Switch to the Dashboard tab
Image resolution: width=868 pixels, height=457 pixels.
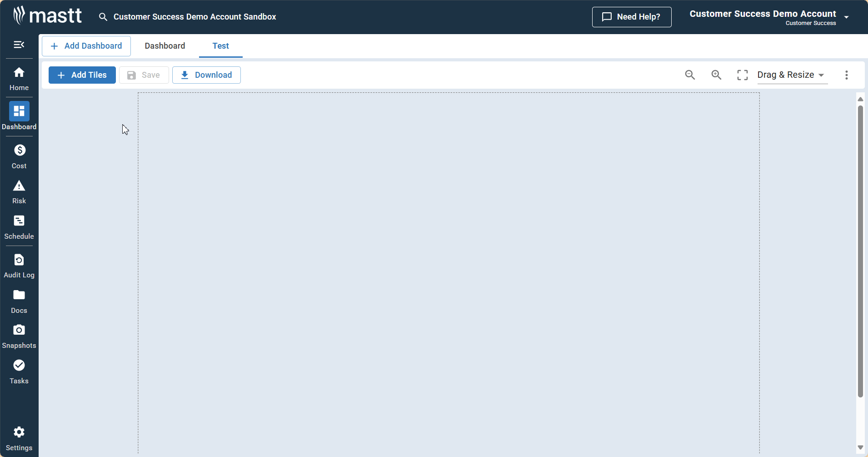(x=165, y=46)
